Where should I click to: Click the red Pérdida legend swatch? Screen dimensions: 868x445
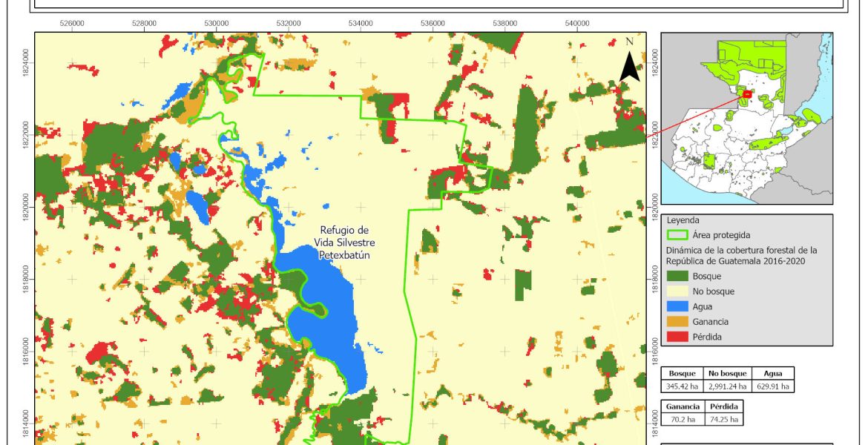[677, 337]
